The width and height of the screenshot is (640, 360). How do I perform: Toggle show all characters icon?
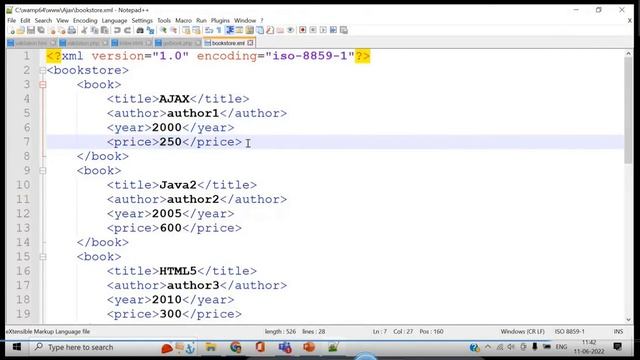click(219, 30)
